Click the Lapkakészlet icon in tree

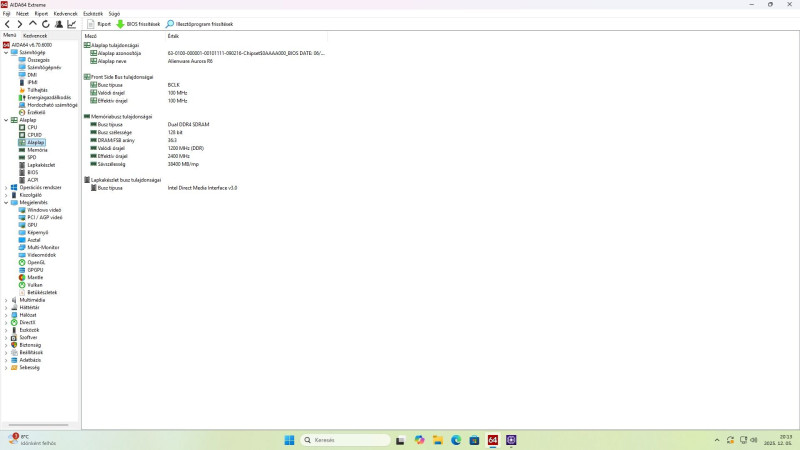click(22, 165)
